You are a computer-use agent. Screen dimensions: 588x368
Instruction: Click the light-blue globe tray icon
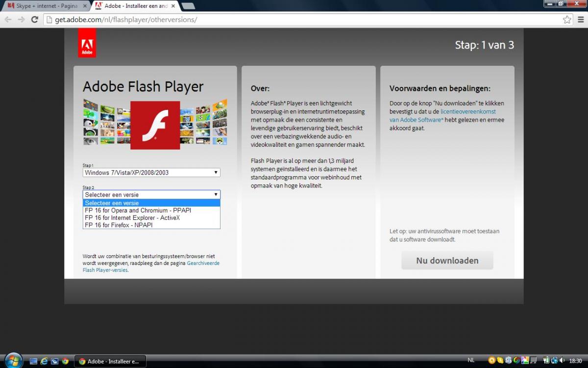pyautogui.click(x=509, y=360)
